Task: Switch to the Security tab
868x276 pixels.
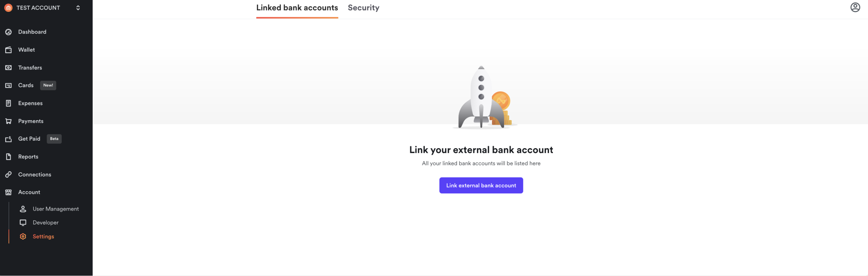Action: (x=363, y=8)
